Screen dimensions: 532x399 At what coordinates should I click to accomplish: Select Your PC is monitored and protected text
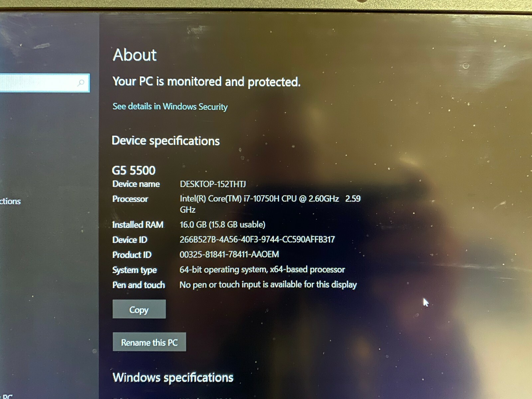pyautogui.click(x=206, y=81)
